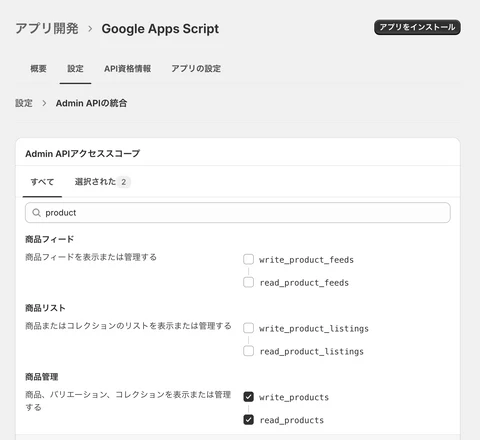Check read_product_feeds scope
Viewport: 480px width, 440px height.
(248, 282)
